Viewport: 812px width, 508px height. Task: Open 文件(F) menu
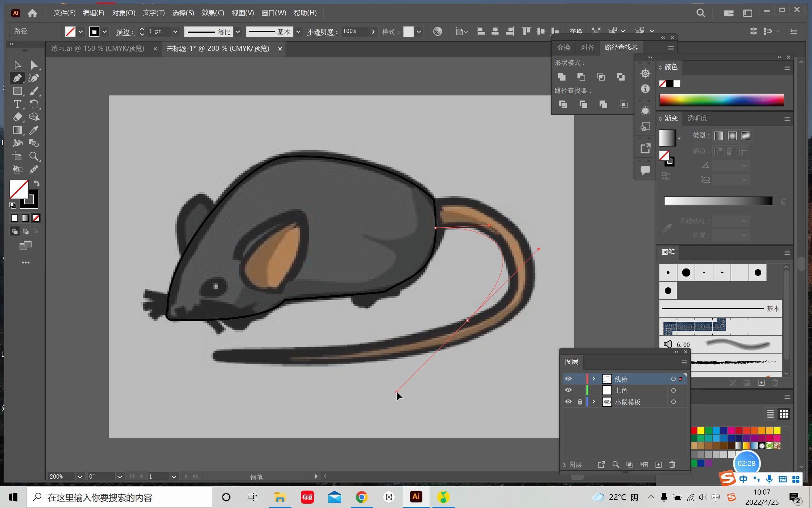click(x=65, y=13)
